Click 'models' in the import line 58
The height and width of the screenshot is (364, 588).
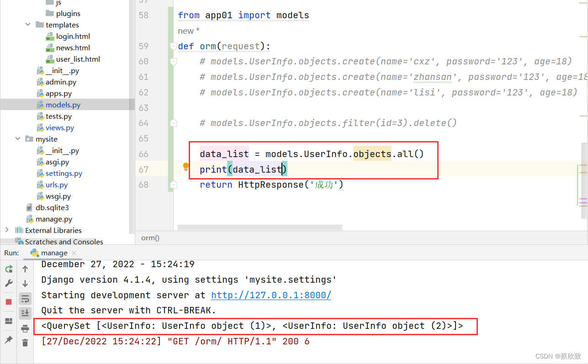pos(292,15)
